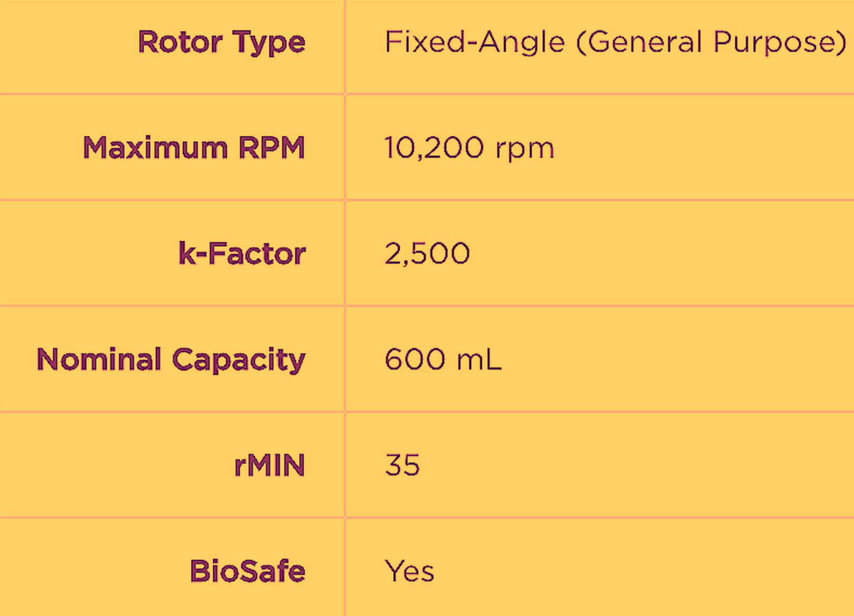This screenshot has width=854, height=616.
Task: Select the 2,500 k-Factor value
Action: [x=427, y=254]
